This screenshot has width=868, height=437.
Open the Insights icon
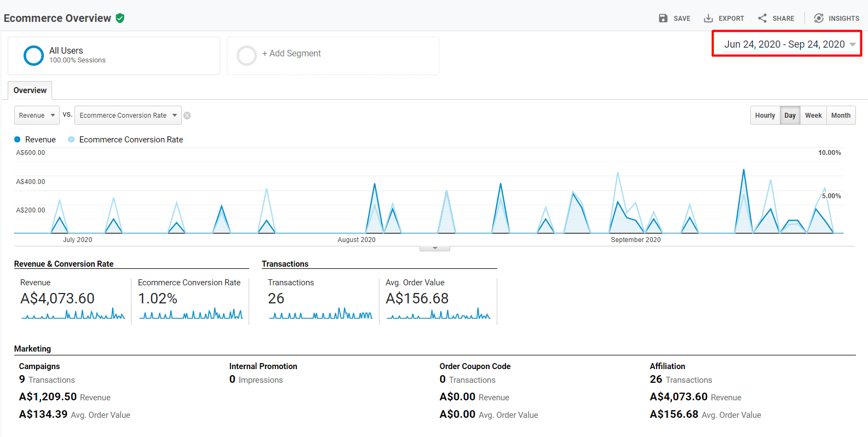click(819, 18)
